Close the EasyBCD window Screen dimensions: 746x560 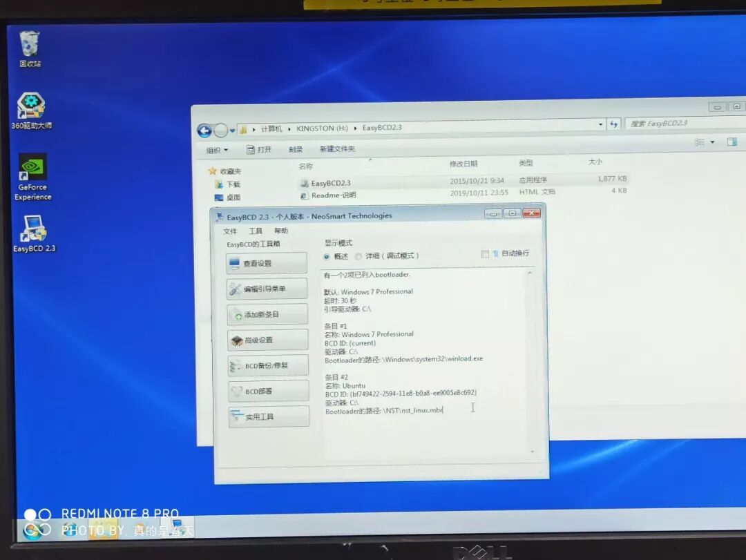pyautogui.click(x=531, y=213)
